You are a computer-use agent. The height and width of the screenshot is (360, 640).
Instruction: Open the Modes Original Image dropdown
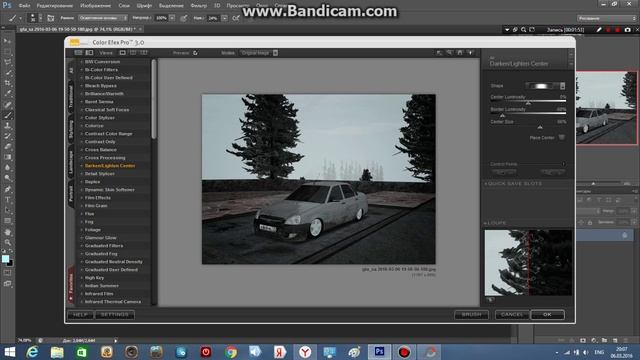[x=259, y=53]
